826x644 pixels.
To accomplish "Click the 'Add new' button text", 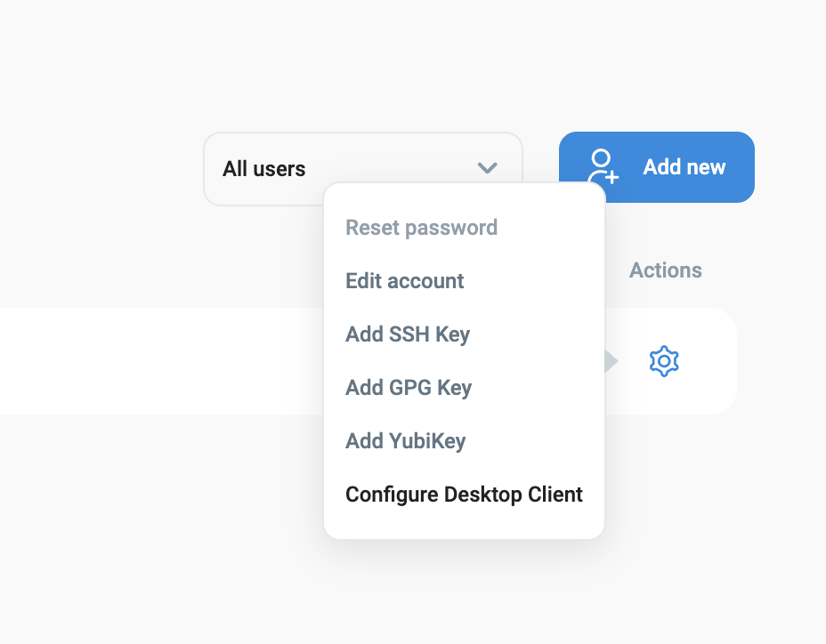I will pos(684,167).
